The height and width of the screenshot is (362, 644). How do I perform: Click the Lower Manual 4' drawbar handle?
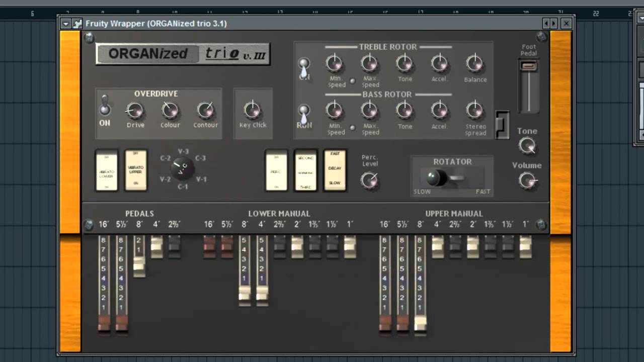pos(262,295)
